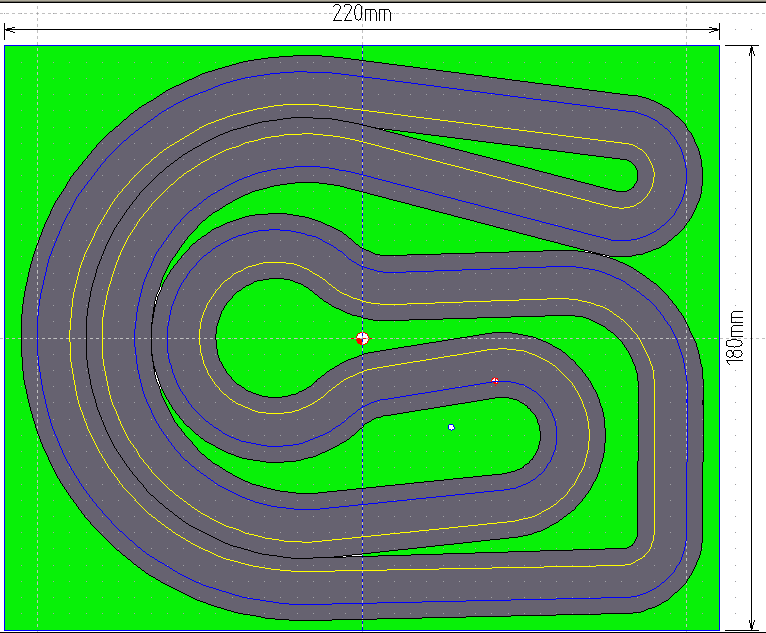Select the white dot marker in the green infield

451,427
